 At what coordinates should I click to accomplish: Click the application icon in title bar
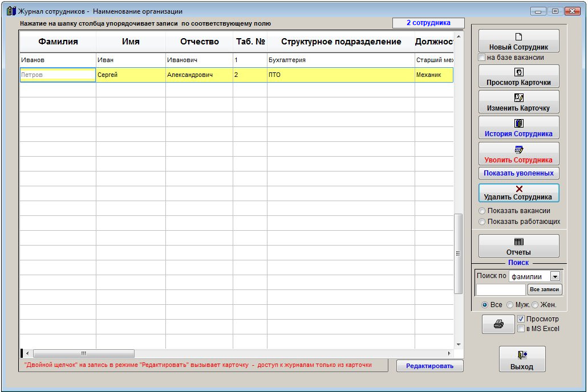pos(11,11)
